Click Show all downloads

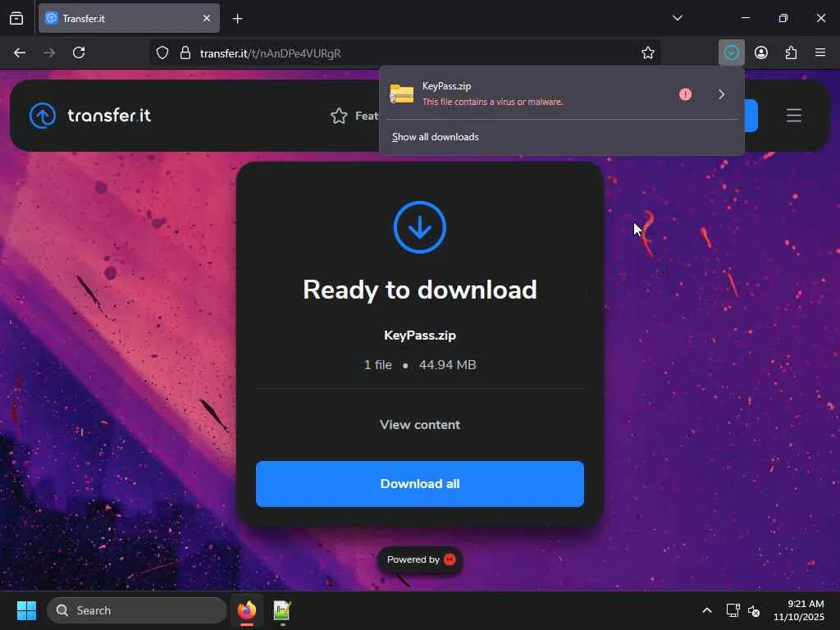tap(435, 137)
